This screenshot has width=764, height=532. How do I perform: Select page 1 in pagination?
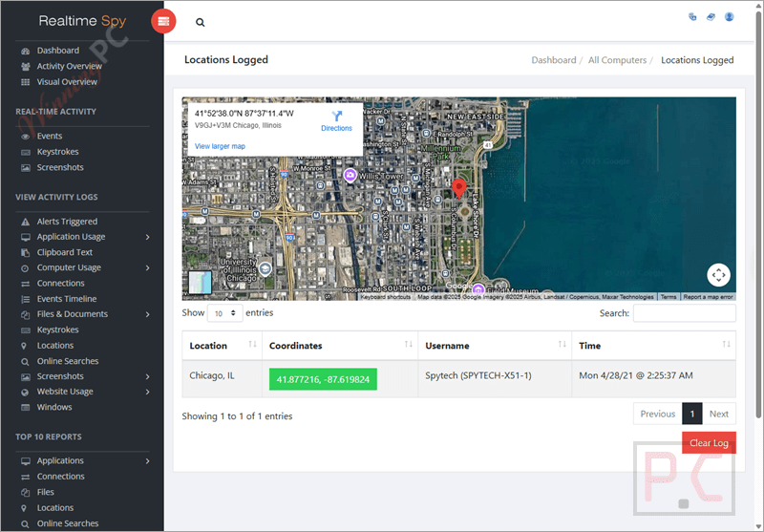[x=691, y=415]
